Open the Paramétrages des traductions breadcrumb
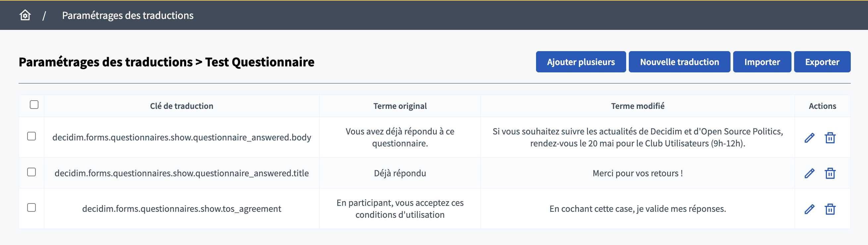This screenshot has height=245, width=868. pos(128,15)
